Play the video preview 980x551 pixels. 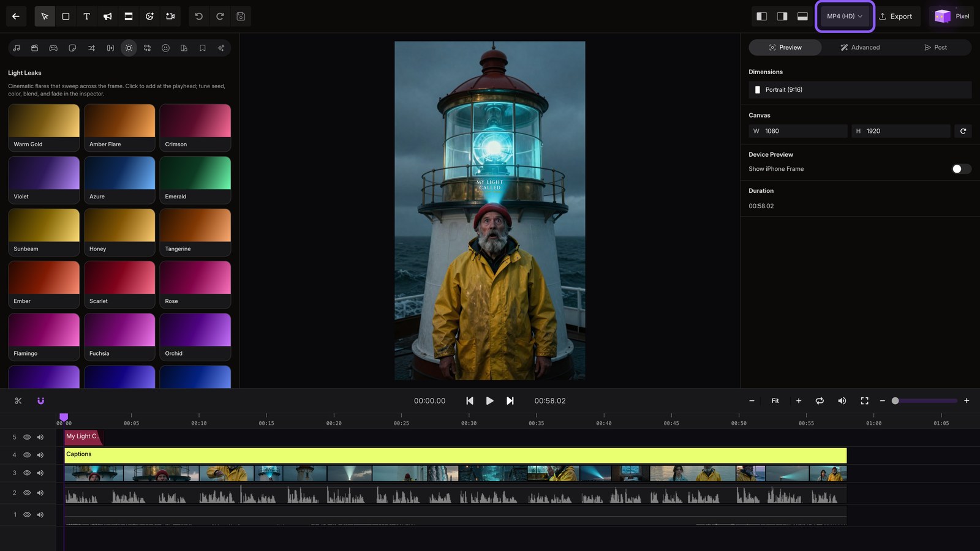(489, 401)
